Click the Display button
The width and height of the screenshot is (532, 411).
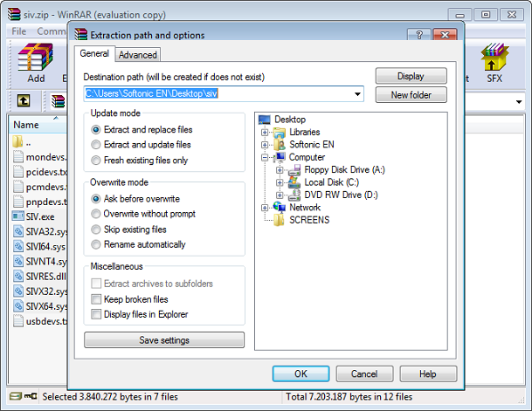[x=411, y=76]
